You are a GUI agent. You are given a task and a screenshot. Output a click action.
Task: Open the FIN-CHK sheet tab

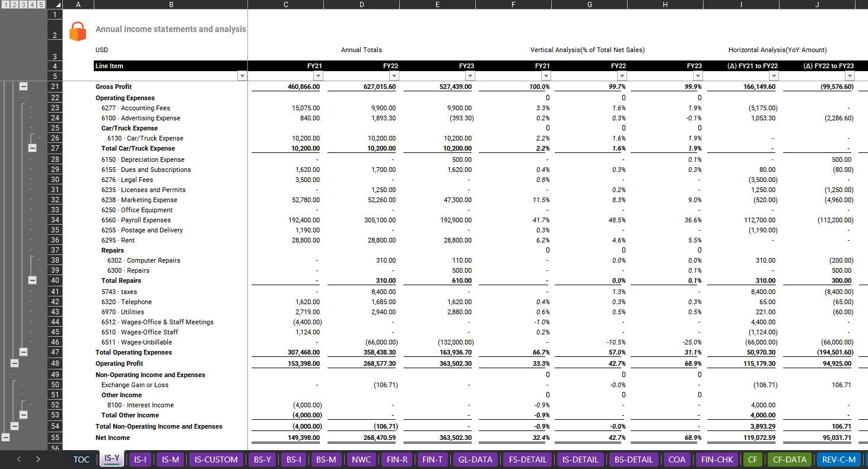click(717, 460)
